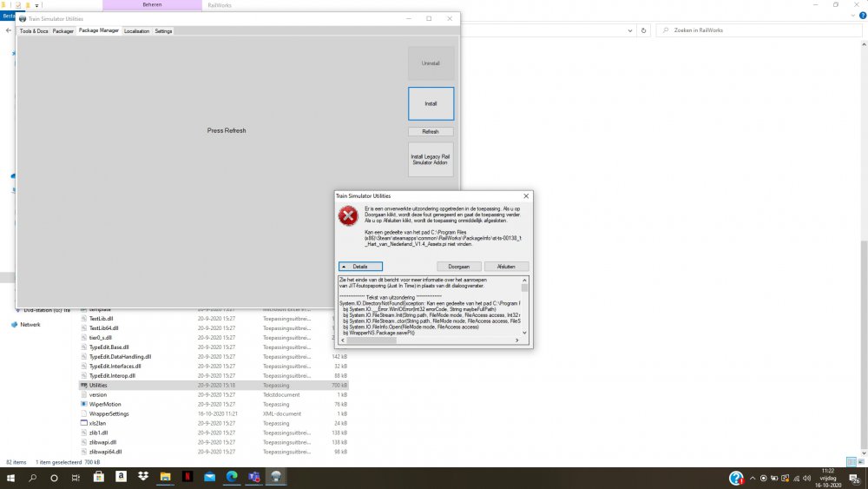Screen dimensions: 868x489
Task: Switch to Train Simulator Utilities taskbar icon
Action: pyautogui.click(x=276, y=477)
